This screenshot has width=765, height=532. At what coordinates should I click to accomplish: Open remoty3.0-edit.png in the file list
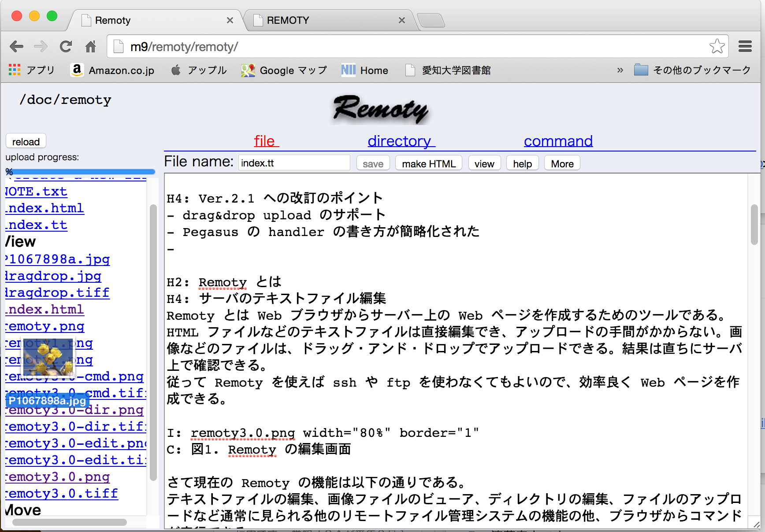coord(76,443)
